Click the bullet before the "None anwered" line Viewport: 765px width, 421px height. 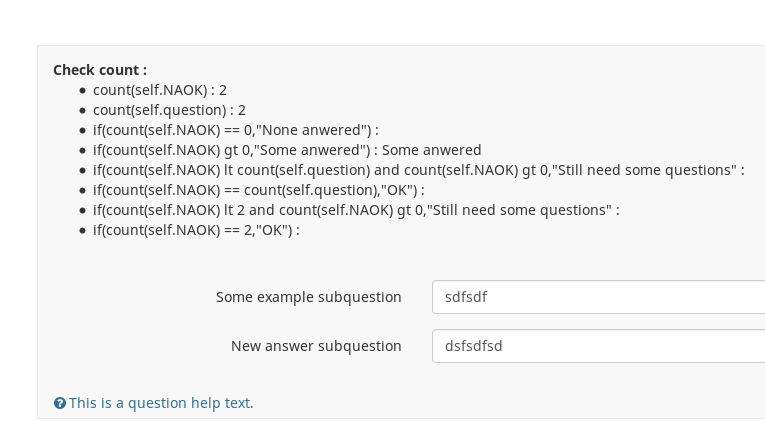point(83,130)
